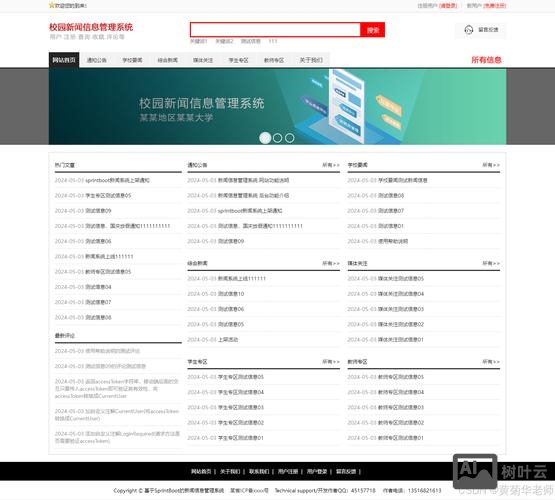Expand 所有>> in the 学生专区 section
This screenshot has width=555, height=500.
pyautogui.click(x=331, y=362)
